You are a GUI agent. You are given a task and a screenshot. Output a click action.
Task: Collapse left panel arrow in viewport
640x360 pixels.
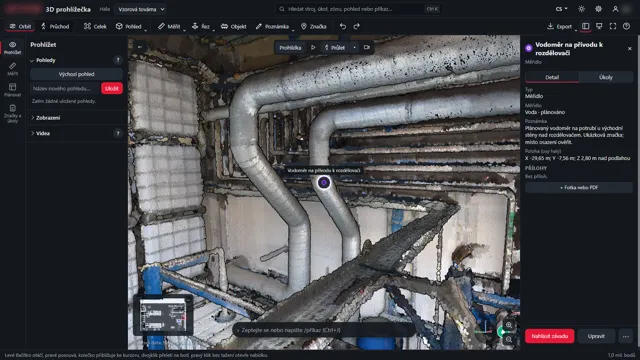[140, 47]
